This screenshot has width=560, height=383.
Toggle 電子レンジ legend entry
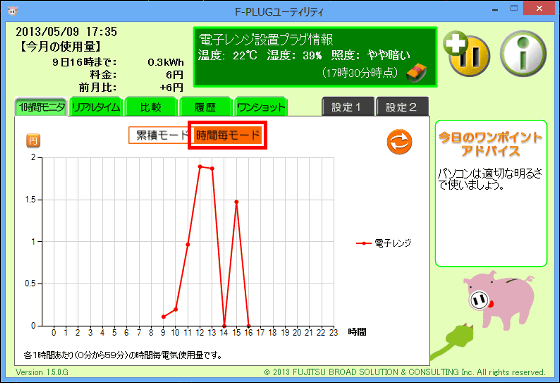point(384,243)
